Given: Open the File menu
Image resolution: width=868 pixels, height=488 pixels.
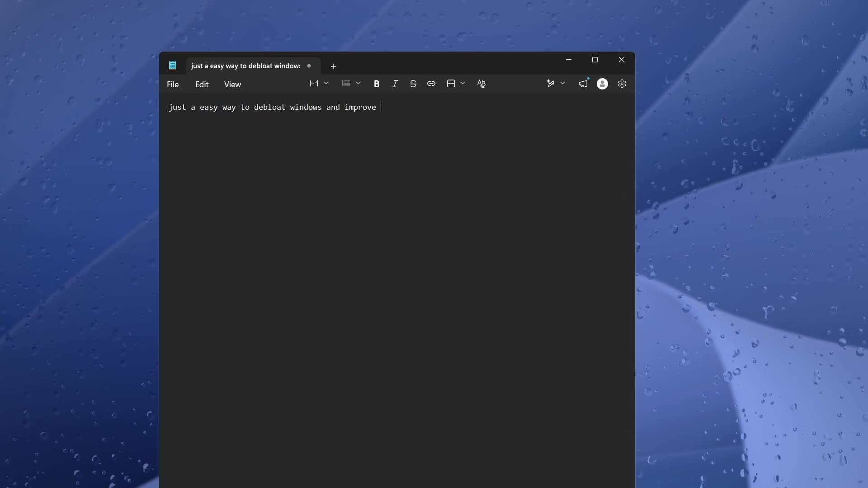Looking at the screenshot, I should click(173, 84).
